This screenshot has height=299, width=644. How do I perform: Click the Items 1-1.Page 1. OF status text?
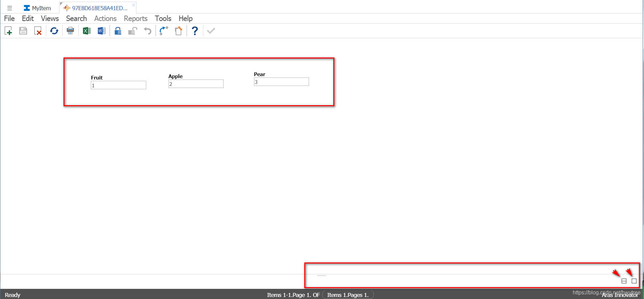[293, 295]
